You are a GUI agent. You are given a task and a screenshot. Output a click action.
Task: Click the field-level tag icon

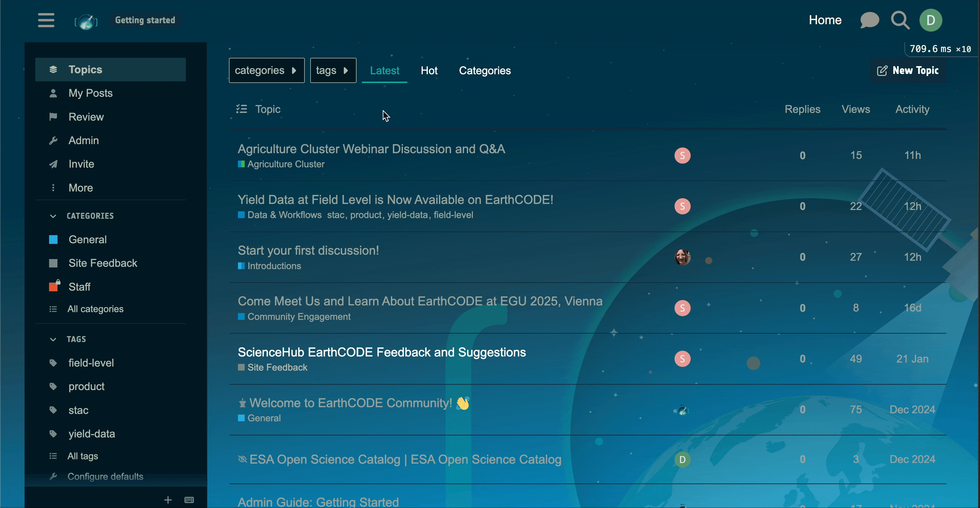click(x=53, y=363)
